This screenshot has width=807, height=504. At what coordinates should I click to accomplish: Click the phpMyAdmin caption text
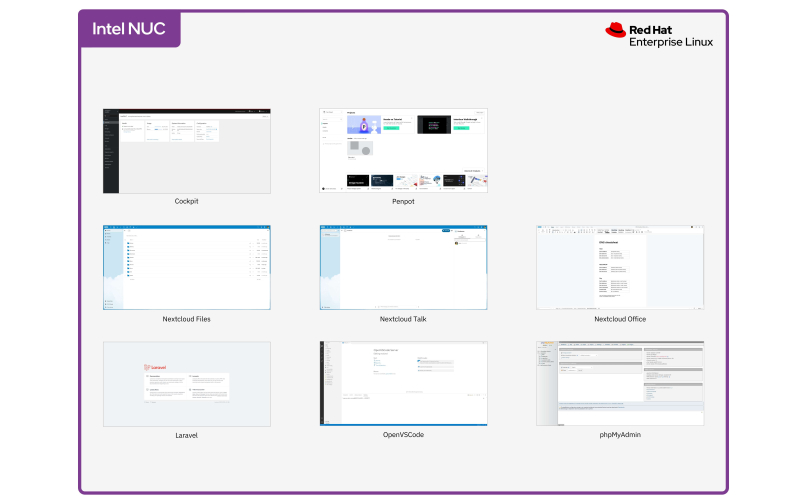click(x=620, y=435)
